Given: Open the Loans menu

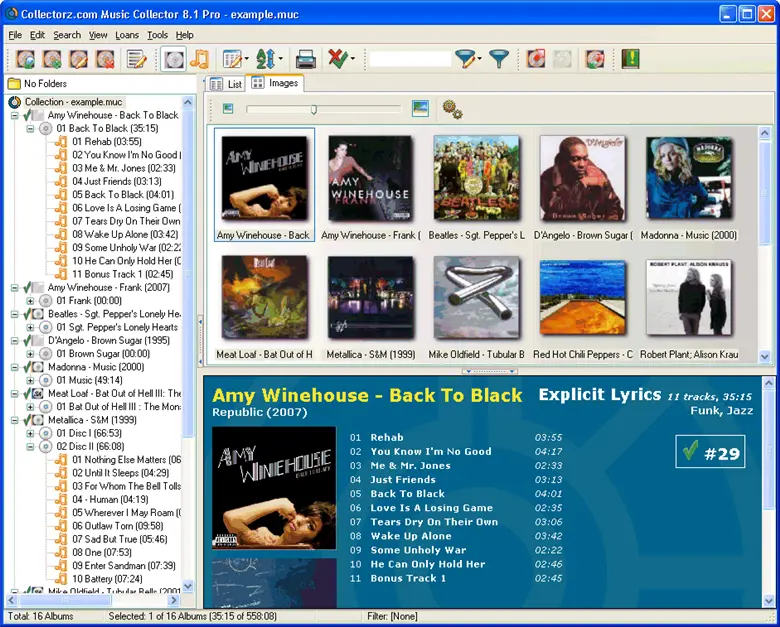Looking at the screenshot, I should [x=127, y=35].
